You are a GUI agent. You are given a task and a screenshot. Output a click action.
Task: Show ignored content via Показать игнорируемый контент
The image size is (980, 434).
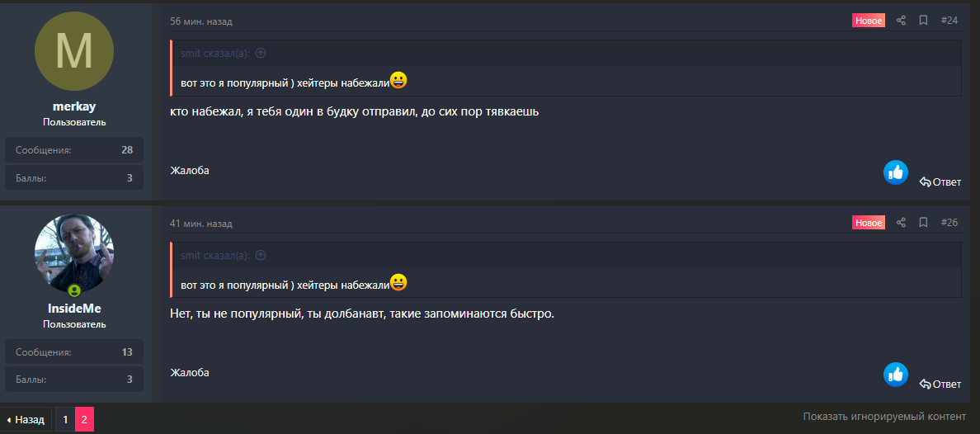tap(884, 417)
